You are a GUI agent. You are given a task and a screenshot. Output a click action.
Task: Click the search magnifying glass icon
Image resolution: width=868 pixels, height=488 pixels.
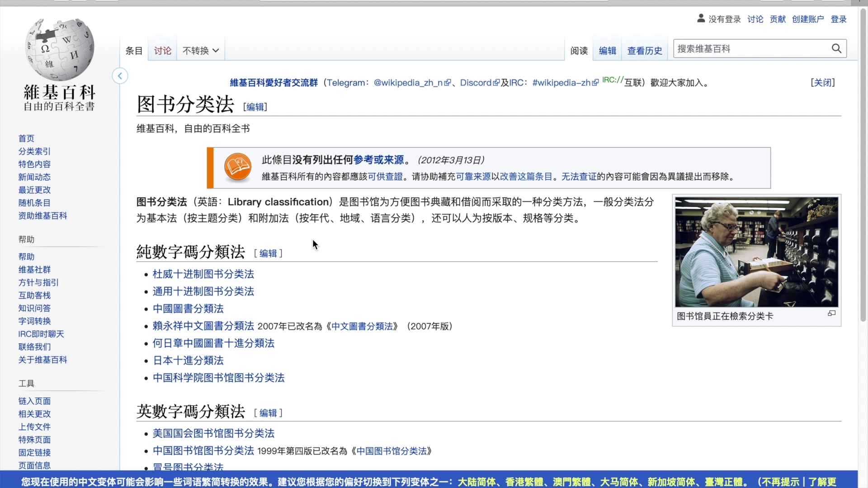point(836,48)
